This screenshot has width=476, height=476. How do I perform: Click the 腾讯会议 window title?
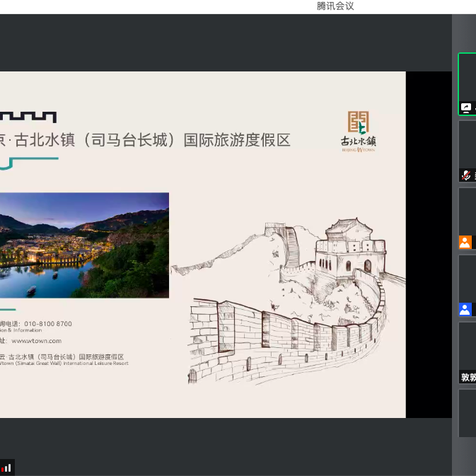pyautogui.click(x=335, y=6)
